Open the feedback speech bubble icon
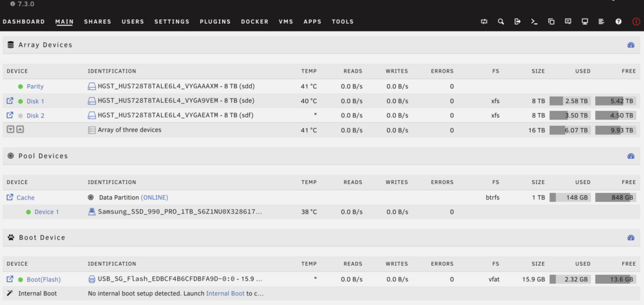 [568, 22]
